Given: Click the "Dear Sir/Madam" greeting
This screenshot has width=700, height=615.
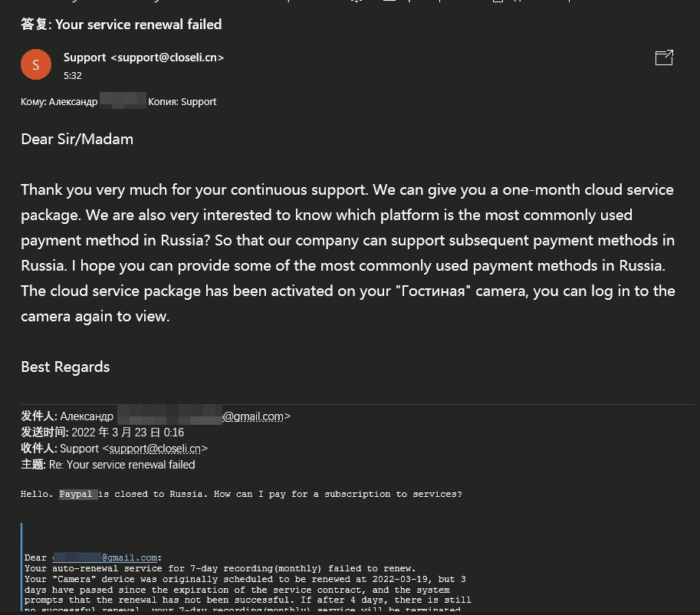Looking at the screenshot, I should 77,140.
